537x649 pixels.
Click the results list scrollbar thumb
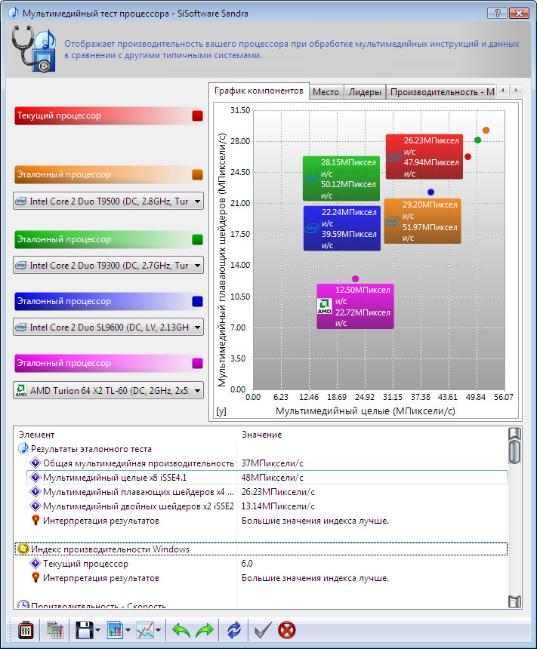tap(514, 452)
